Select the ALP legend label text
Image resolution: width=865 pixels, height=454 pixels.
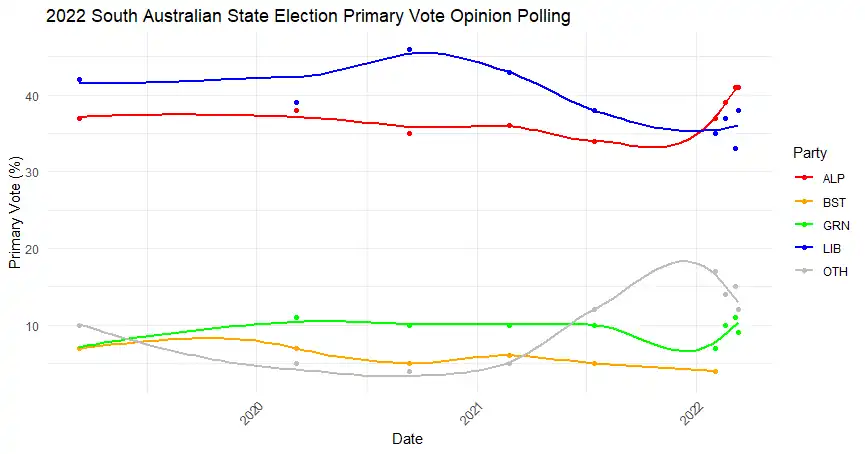[834, 177]
